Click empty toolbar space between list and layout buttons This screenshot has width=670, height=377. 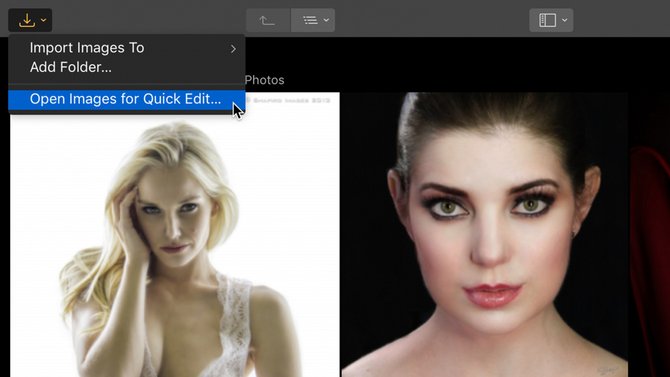click(432, 20)
